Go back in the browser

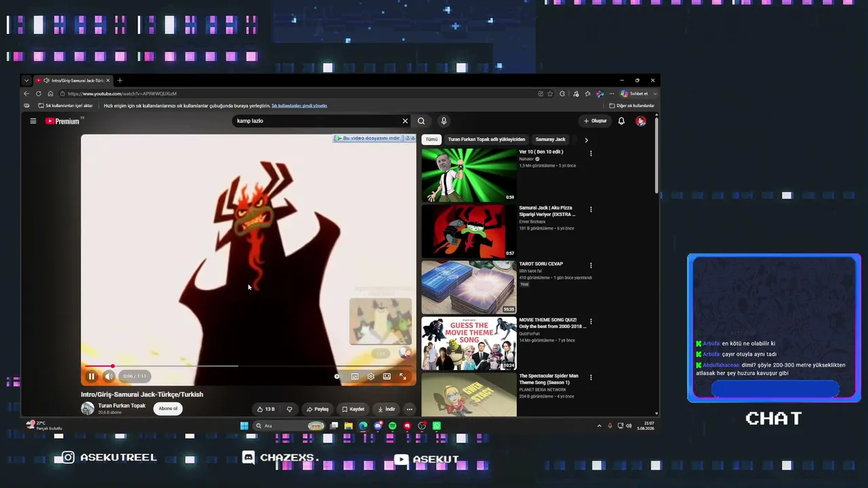tap(26, 94)
